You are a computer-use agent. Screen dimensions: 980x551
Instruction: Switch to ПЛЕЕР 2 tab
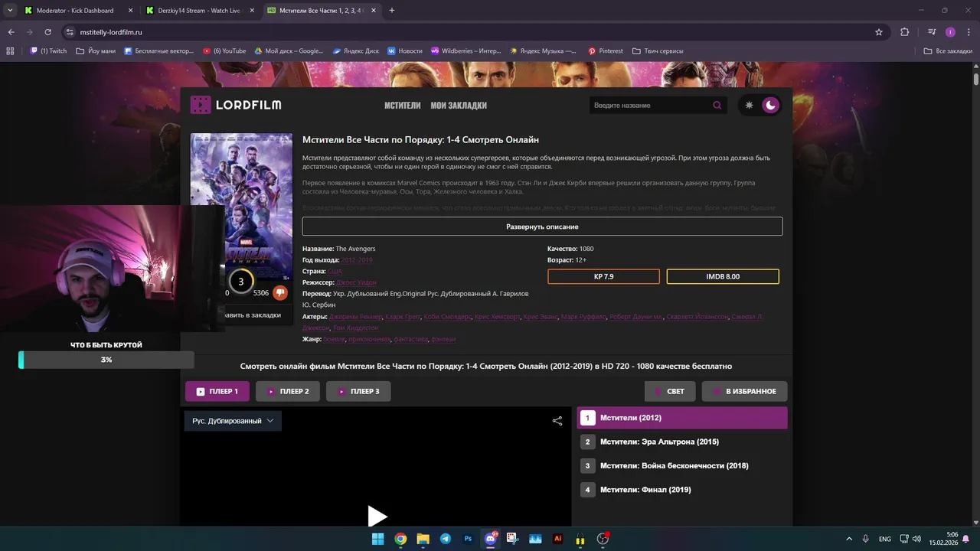[x=288, y=392]
